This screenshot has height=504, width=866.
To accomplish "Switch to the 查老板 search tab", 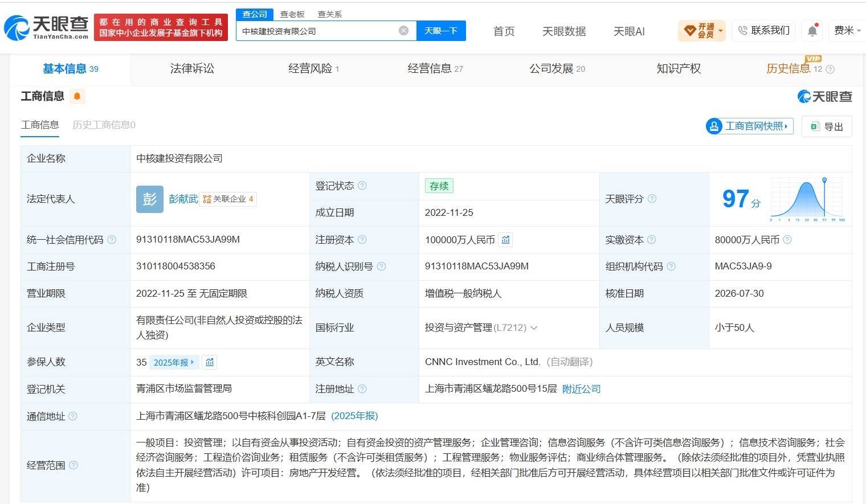I will [292, 14].
